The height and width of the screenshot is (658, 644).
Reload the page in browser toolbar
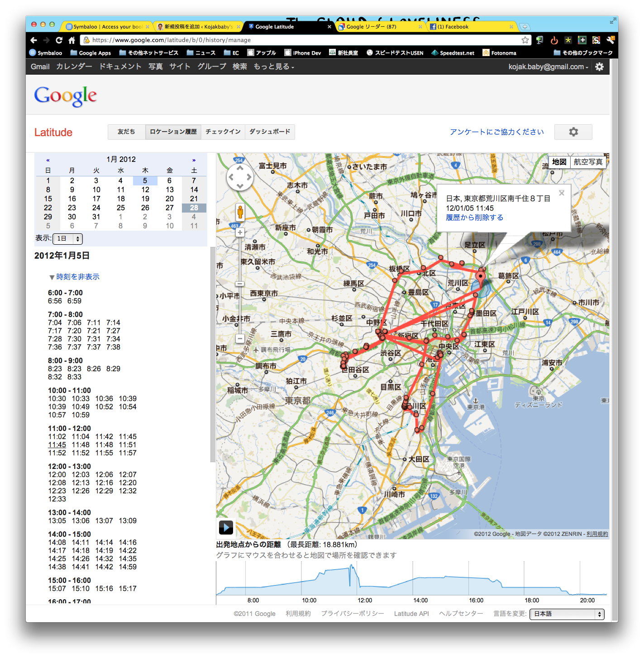[59, 40]
